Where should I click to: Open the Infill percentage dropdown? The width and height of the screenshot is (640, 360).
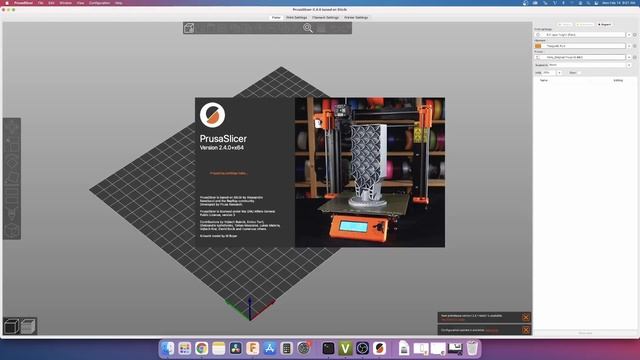coord(559,73)
